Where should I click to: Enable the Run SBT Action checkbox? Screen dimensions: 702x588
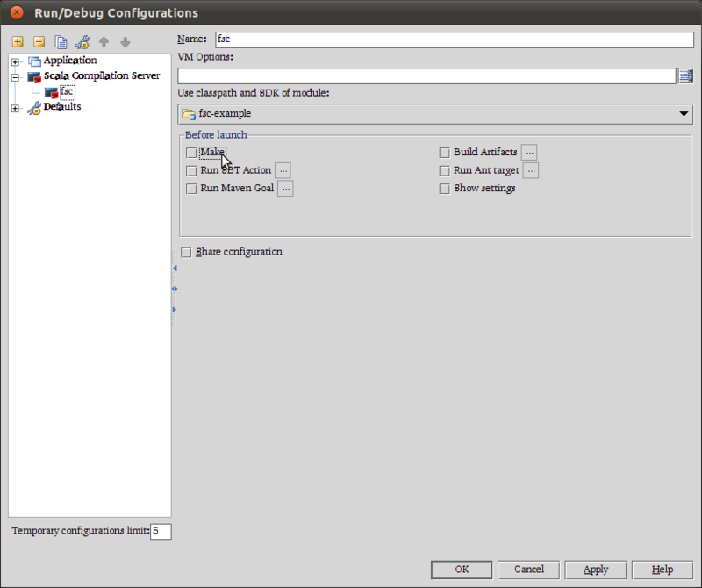coord(191,170)
